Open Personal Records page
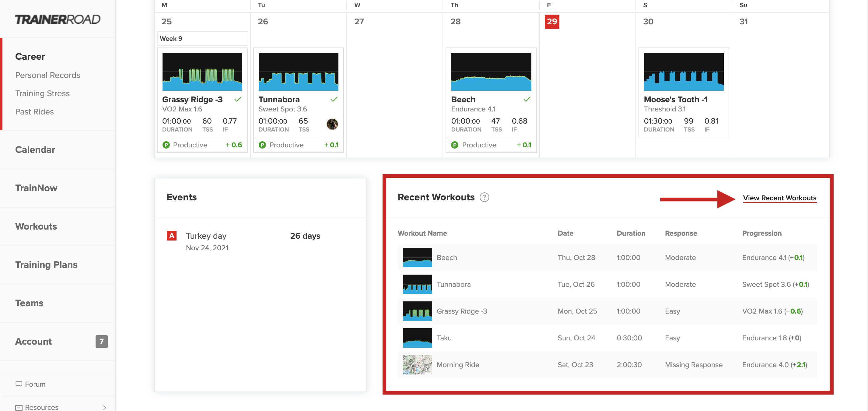 (x=47, y=75)
